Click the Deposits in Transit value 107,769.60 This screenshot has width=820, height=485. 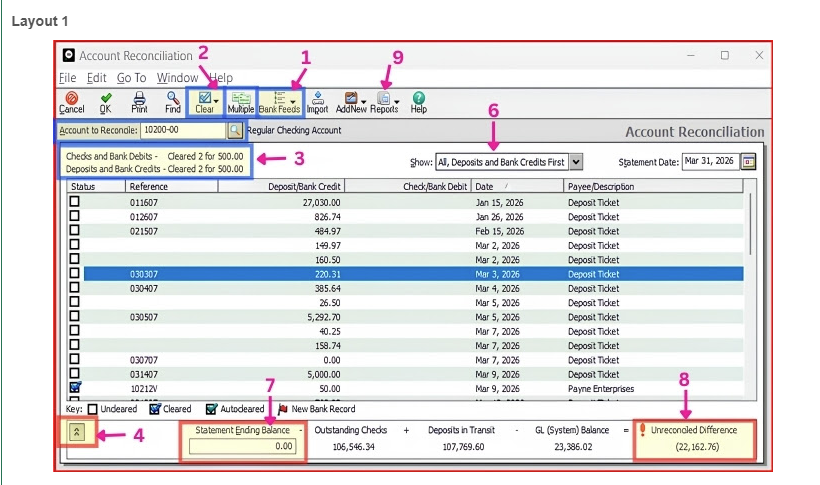(x=463, y=447)
